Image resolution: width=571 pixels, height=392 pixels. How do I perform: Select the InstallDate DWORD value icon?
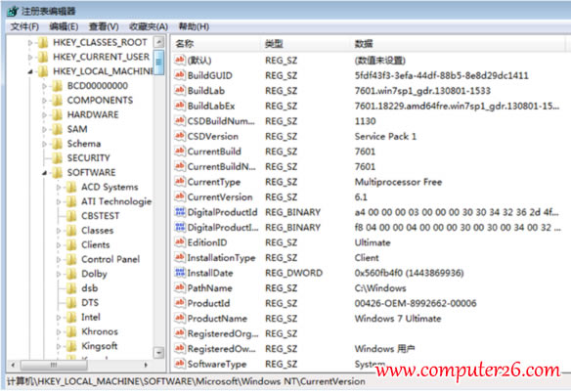pos(180,273)
